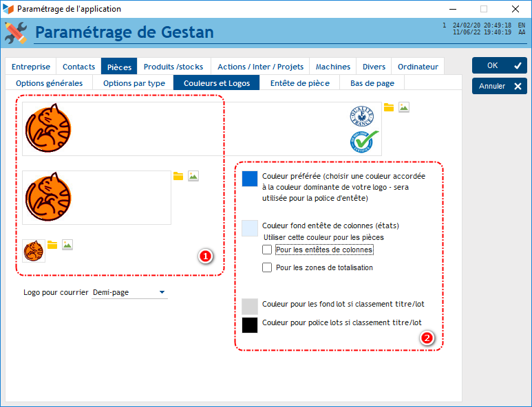The width and height of the screenshot is (532, 407).
Task: Click the black lot font color swatch
Action: (250, 324)
